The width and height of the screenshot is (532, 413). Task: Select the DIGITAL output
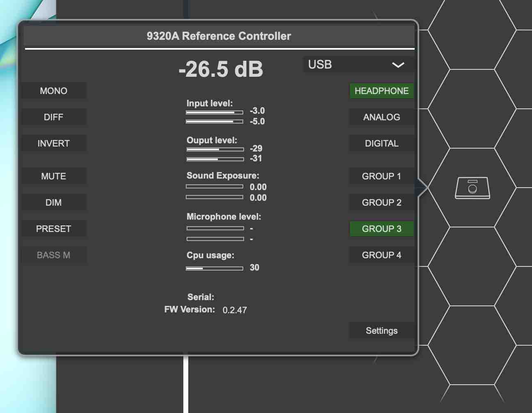pos(381,143)
